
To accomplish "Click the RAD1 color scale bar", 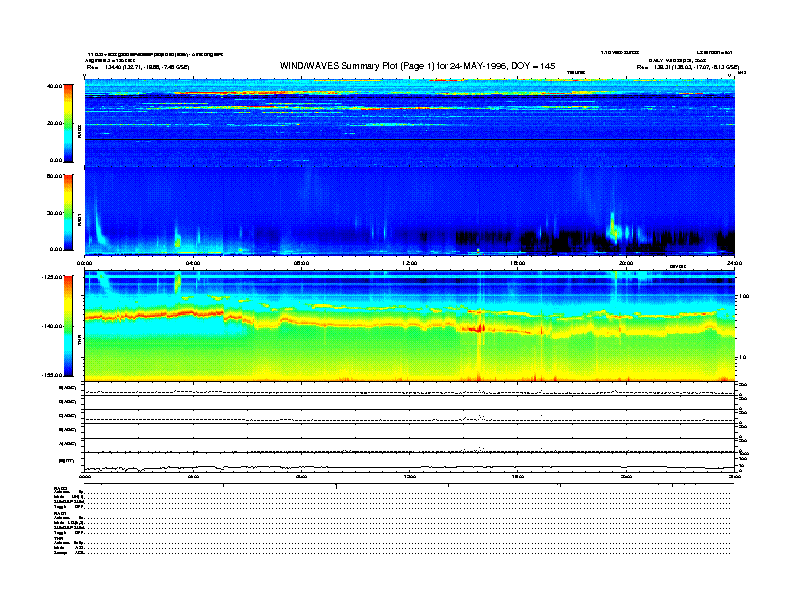I will pos(68,212).
